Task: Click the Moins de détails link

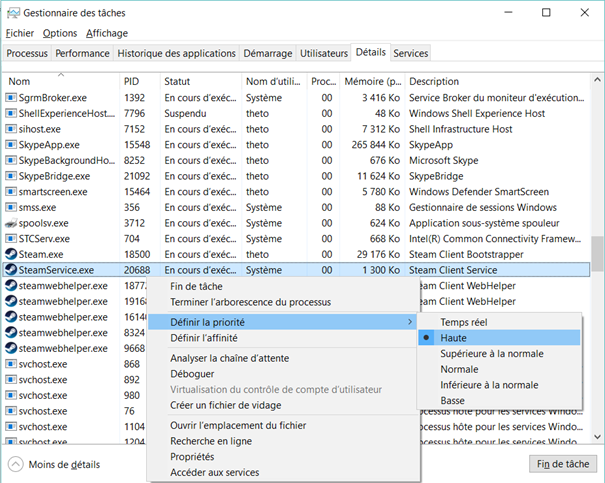Action: pyautogui.click(x=64, y=464)
